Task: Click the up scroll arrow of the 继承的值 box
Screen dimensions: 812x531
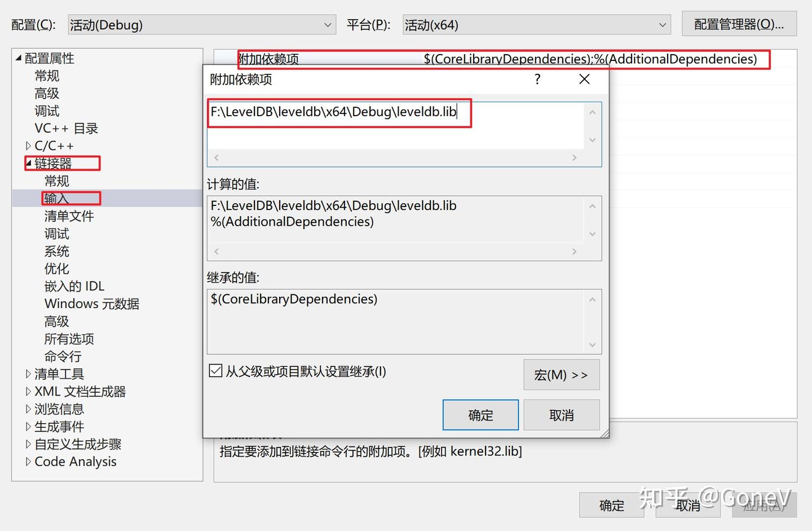Action: (x=592, y=299)
